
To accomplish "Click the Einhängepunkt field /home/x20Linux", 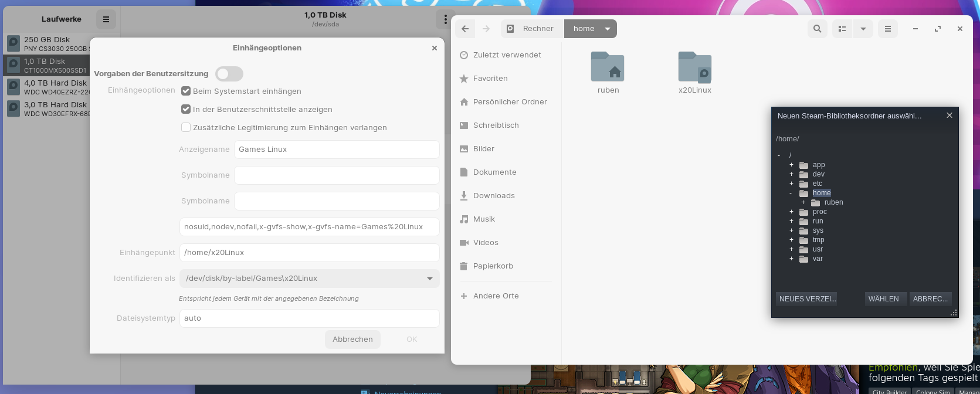I will 310,253.
